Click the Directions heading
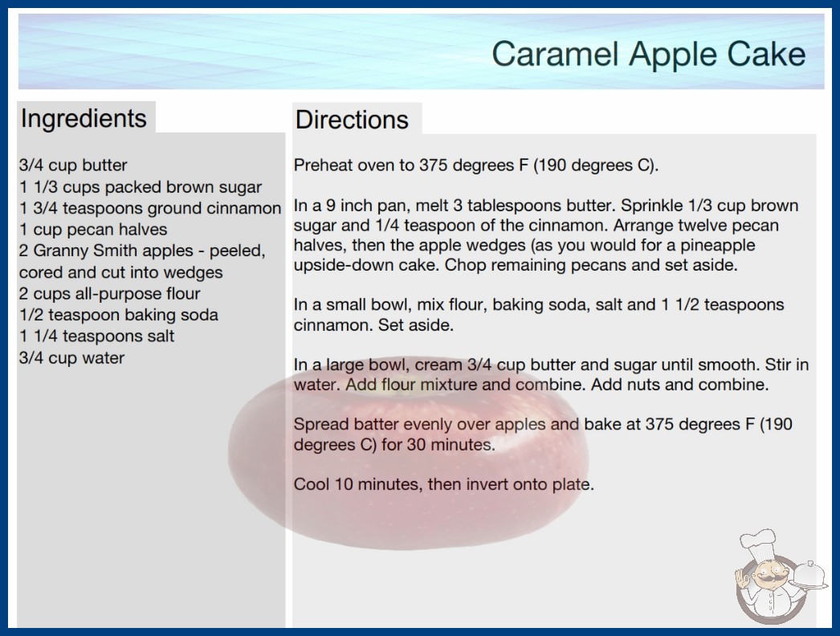840x636 pixels. 352,120
